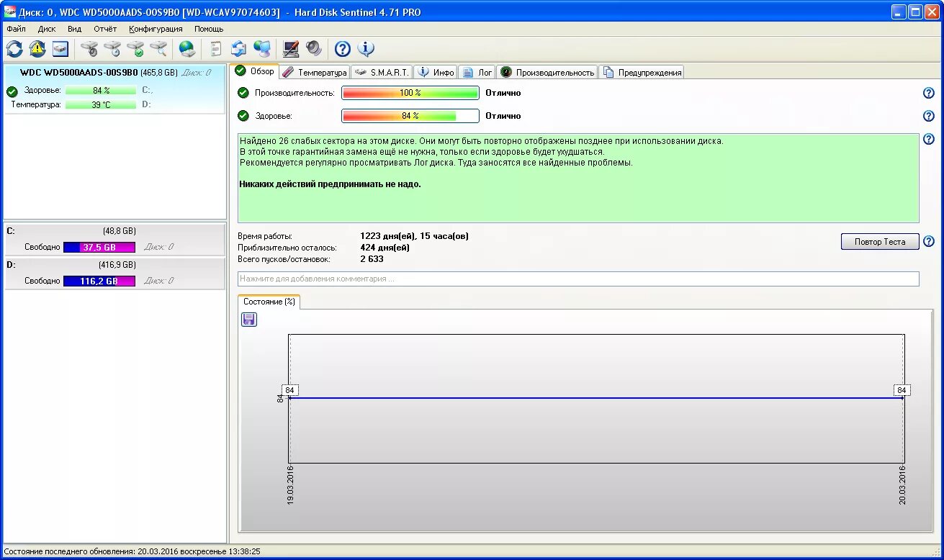Click the comment field 'Нажмите для добавления комментария'
The width and height of the screenshot is (944, 560).
[x=578, y=279]
